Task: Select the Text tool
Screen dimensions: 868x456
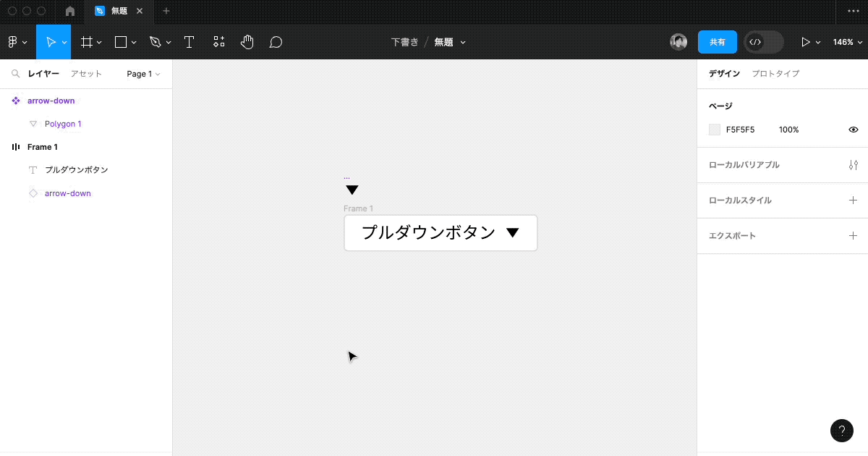Action: (189, 41)
